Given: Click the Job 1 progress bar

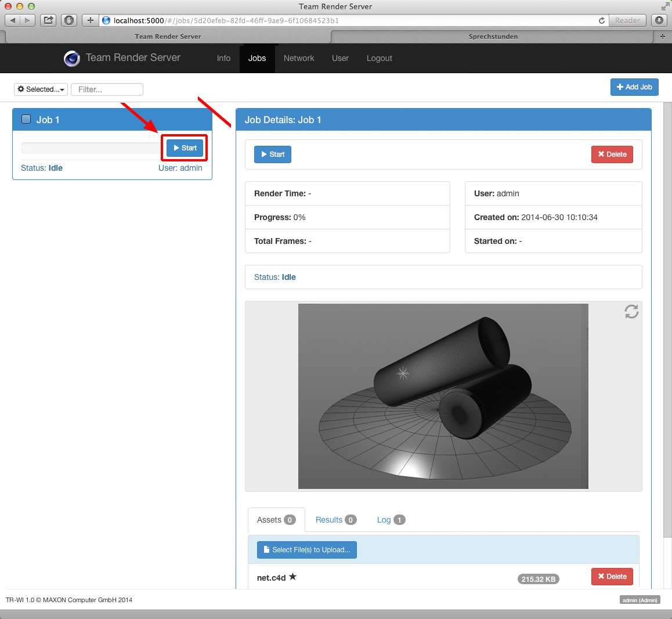Looking at the screenshot, I should [x=91, y=148].
